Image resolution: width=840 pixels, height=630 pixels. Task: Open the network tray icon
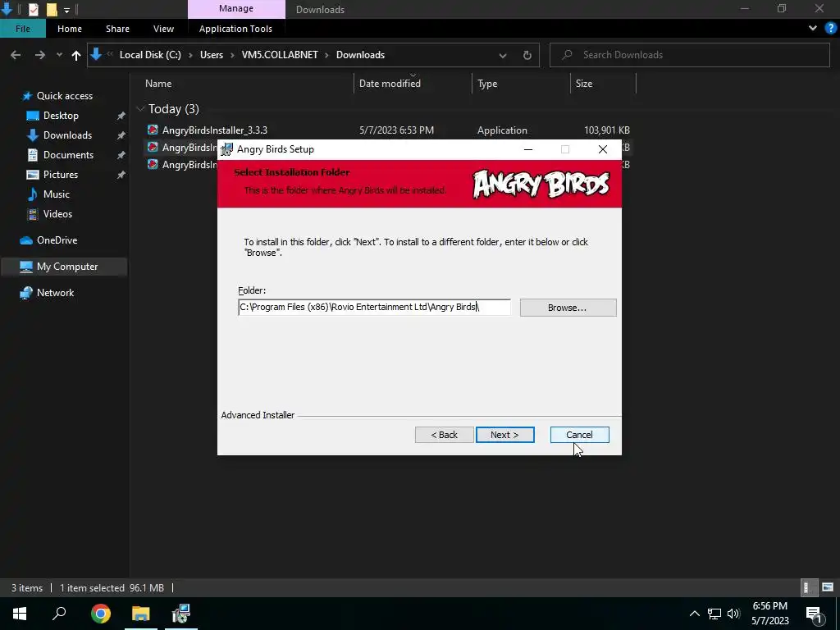714,614
